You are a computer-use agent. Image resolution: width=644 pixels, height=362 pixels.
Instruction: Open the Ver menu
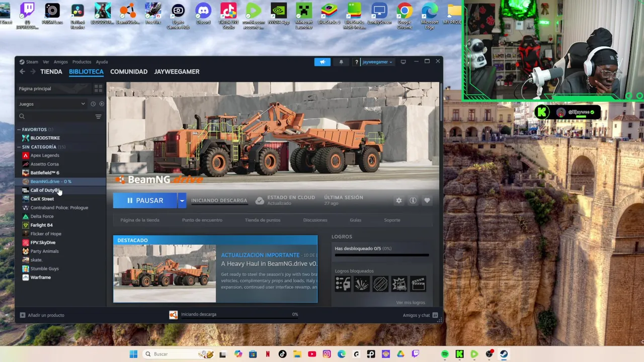pos(46,62)
